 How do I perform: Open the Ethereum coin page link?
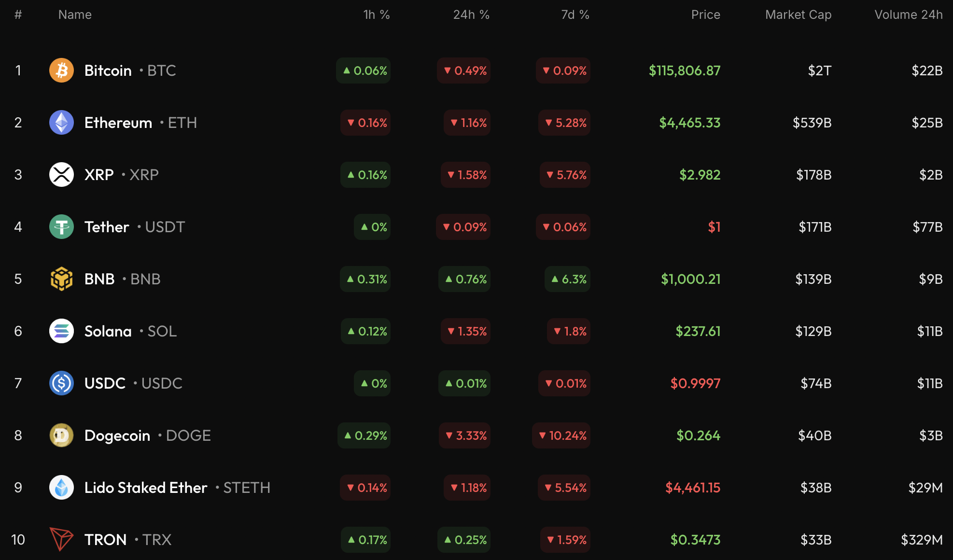(x=117, y=123)
